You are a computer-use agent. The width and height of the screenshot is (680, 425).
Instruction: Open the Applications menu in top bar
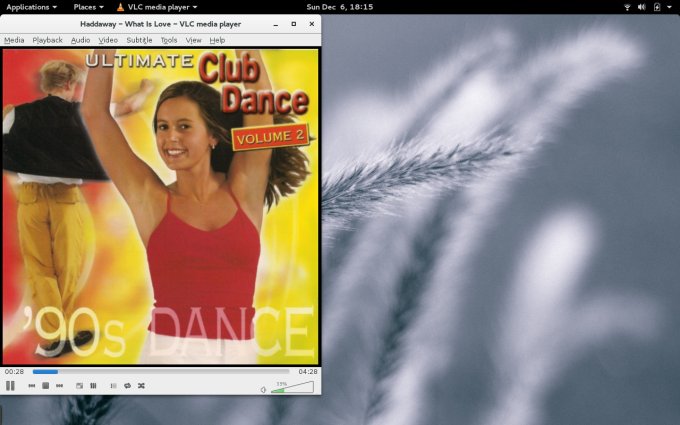click(x=31, y=7)
